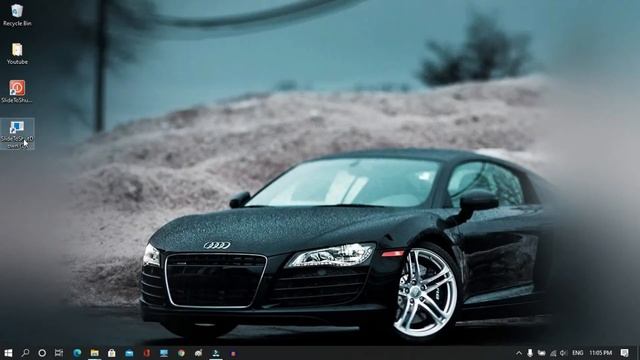Viewport: 640px width, 360px height.
Task: Open taskbar Search magnifier
Action: point(25,353)
